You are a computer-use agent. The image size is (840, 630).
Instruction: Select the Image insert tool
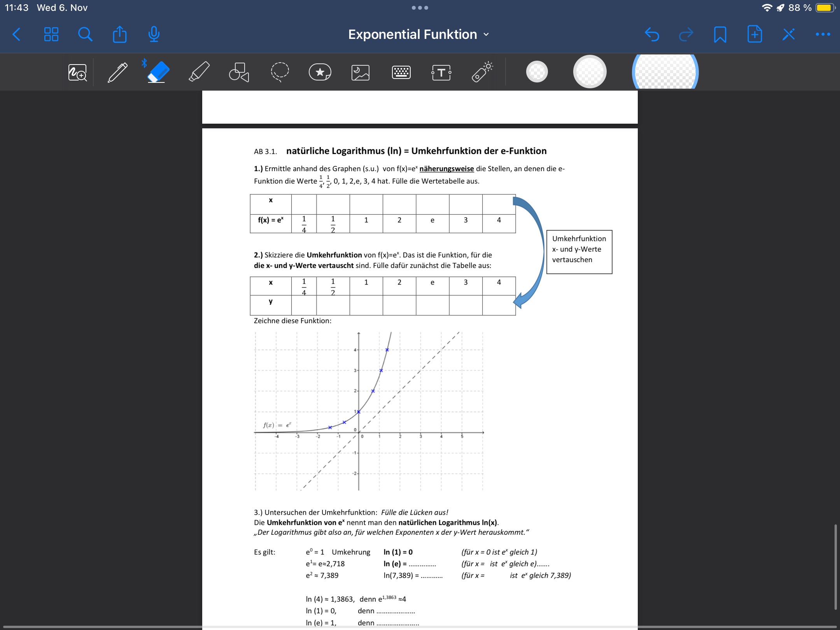pos(360,72)
